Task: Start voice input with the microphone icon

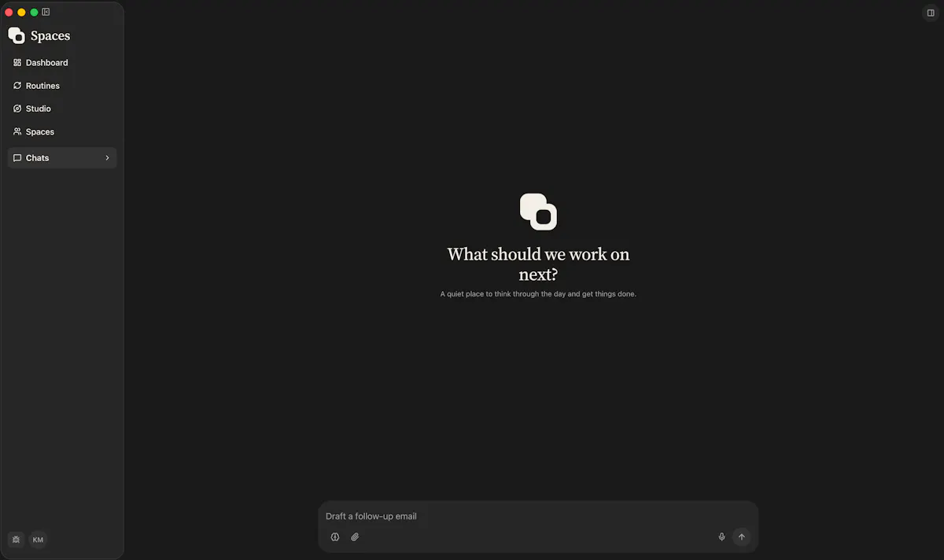Action: (721, 537)
